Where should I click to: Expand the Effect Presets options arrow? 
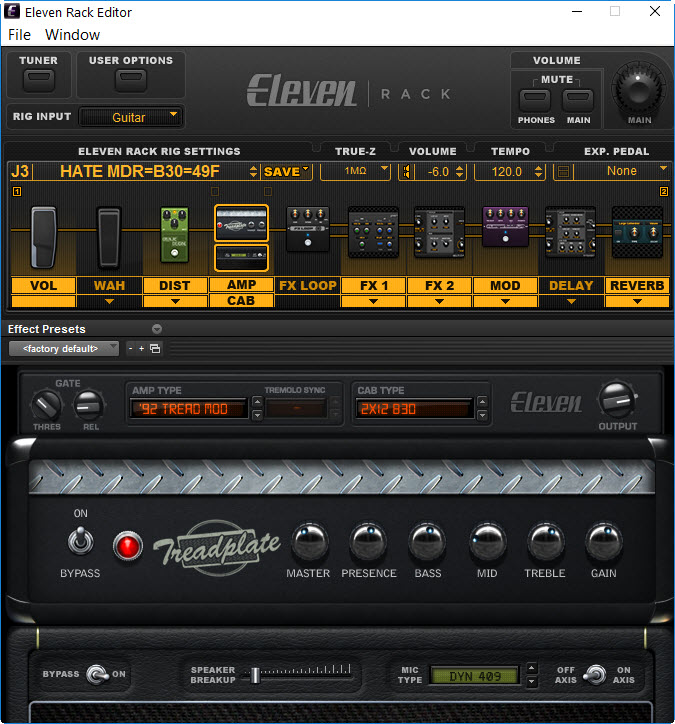point(157,329)
